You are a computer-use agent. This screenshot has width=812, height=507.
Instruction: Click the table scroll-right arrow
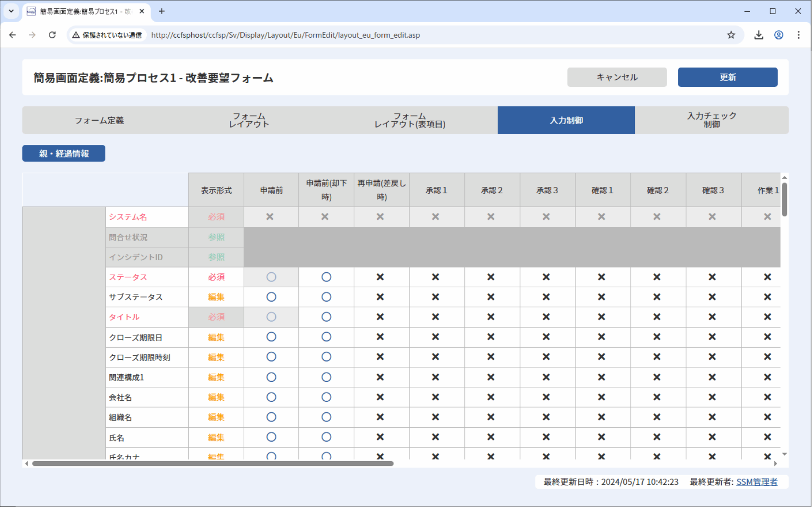pyautogui.click(x=775, y=464)
